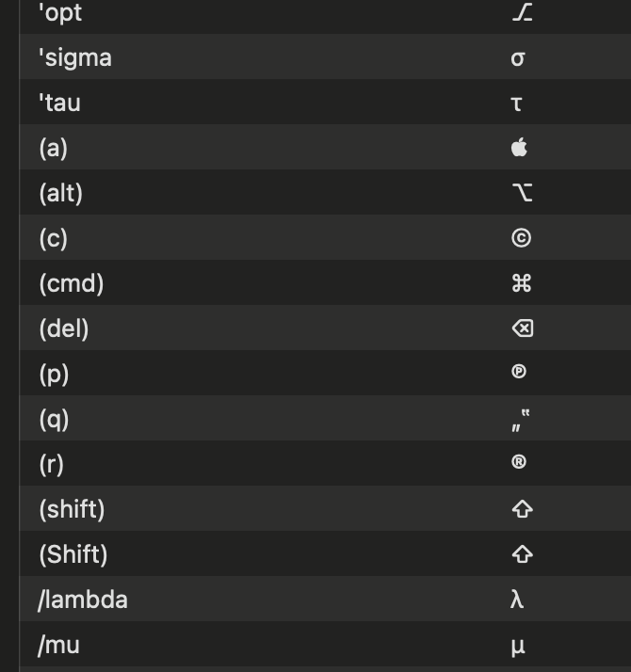631x672 pixels.
Task: Click the registered trademark symbol
Action: (519, 461)
